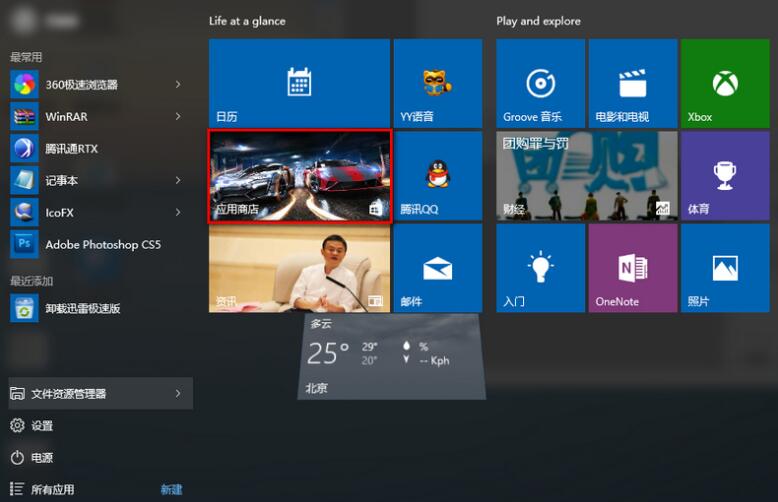Click the user account avatar
Screen dimensions: 778x502
pyautogui.click(x=23, y=20)
